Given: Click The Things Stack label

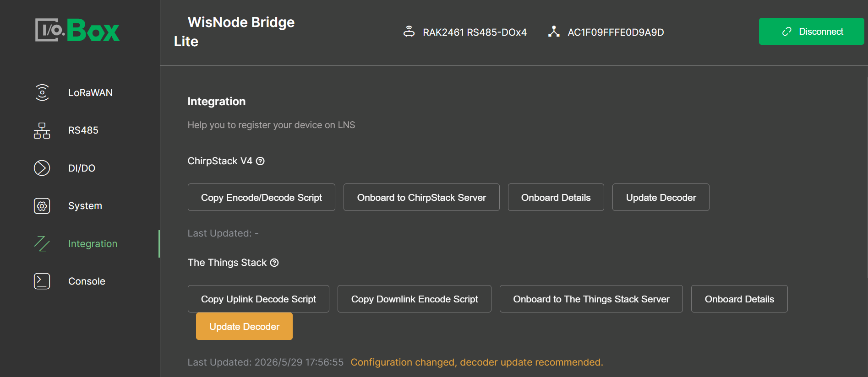Looking at the screenshot, I should coord(227,263).
